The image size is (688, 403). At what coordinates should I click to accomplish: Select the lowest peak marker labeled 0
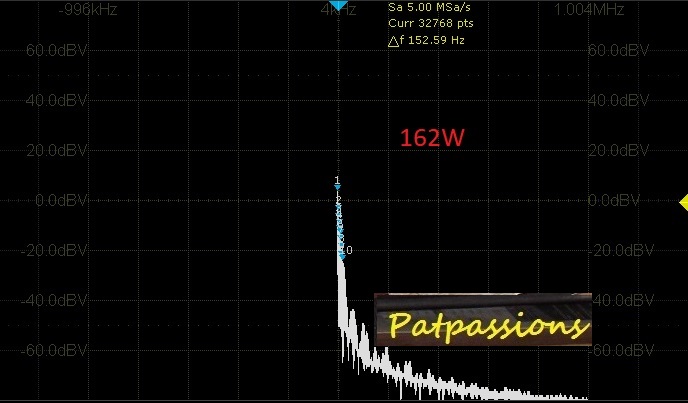[x=346, y=250]
